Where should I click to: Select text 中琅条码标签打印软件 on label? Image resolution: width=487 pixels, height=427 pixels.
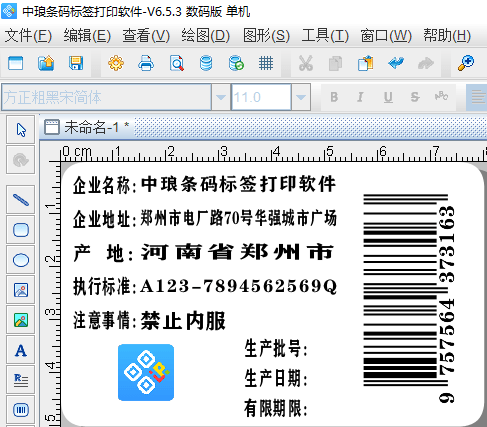[x=238, y=184]
